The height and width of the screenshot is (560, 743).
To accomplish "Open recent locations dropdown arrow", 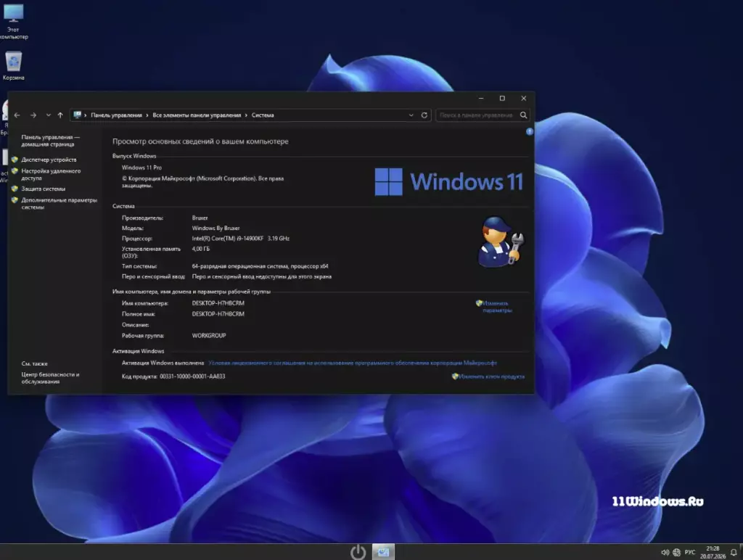I will pyautogui.click(x=49, y=115).
